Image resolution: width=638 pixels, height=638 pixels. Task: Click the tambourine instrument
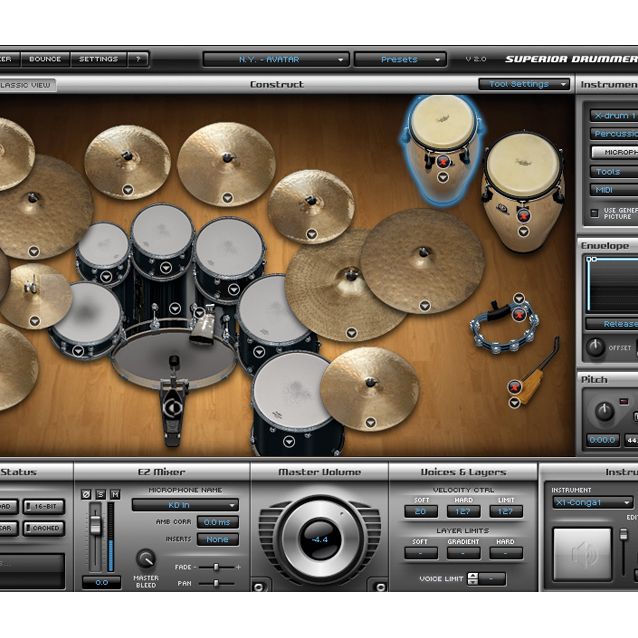(505, 328)
